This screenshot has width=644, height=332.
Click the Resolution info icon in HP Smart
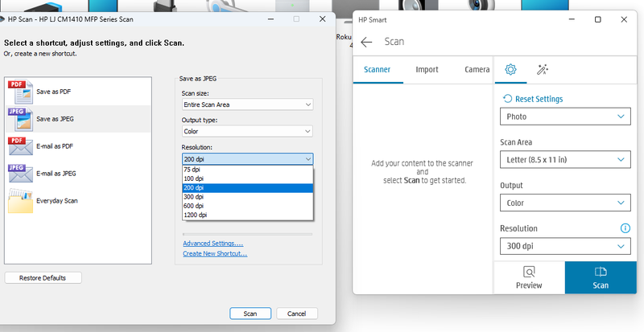(x=625, y=228)
